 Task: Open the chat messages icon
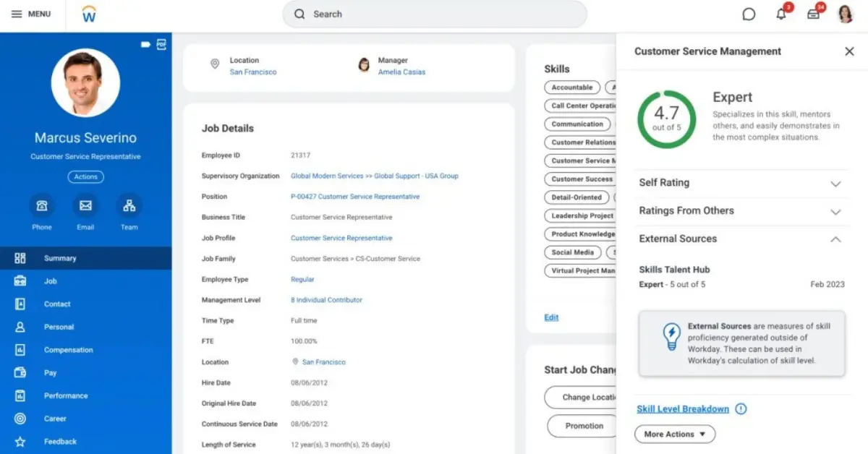coord(749,14)
